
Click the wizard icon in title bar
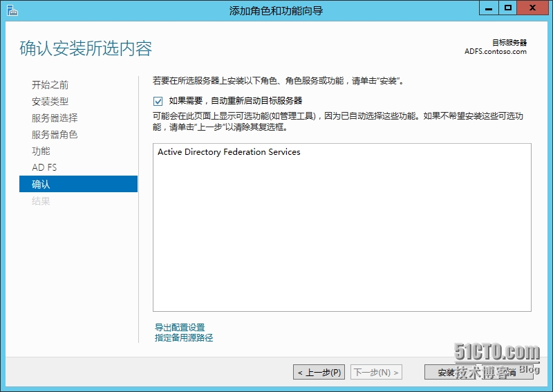pyautogui.click(x=12, y=10)
